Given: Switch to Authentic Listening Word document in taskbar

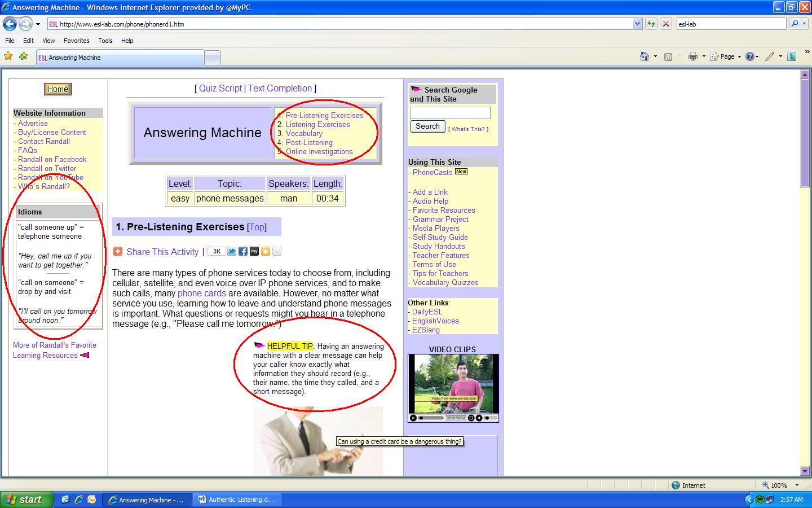Looking at the screenshot, I should pyautogui.click(x=236, y=500).
